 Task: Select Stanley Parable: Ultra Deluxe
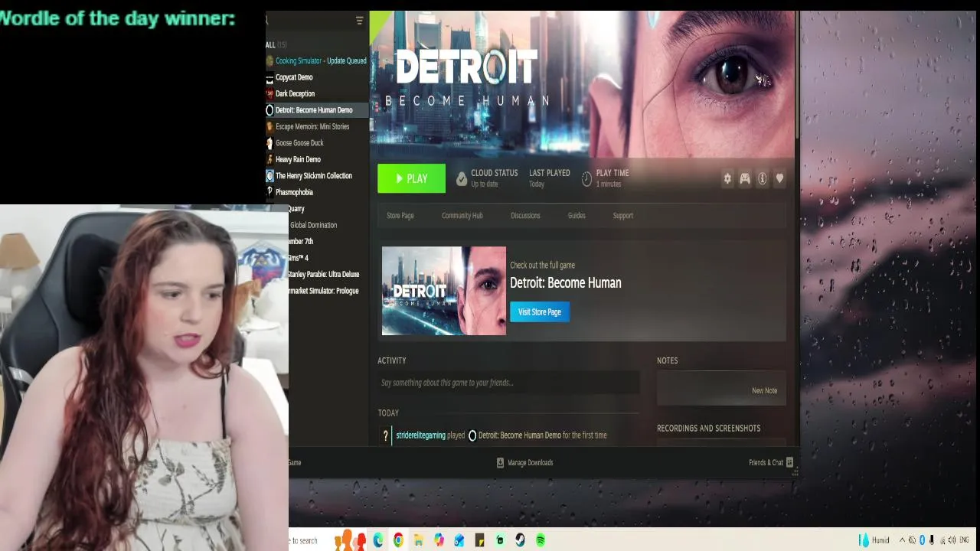(324, 274)
